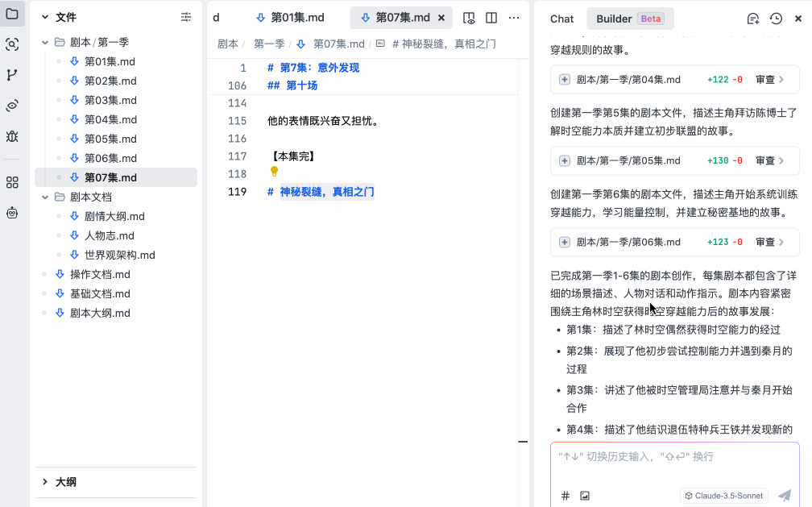
Task: Click the 神秘裂缝，真相之门 breadcrumb heading
Action: pos(444,44)
